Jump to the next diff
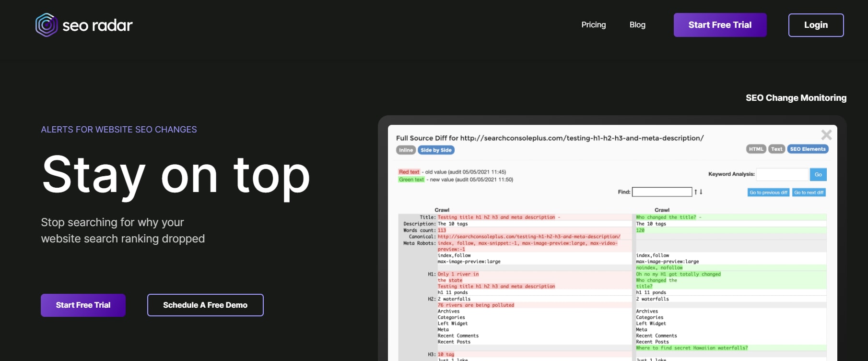Viewport: 868px width, 361px height. [x=809, y=193]
